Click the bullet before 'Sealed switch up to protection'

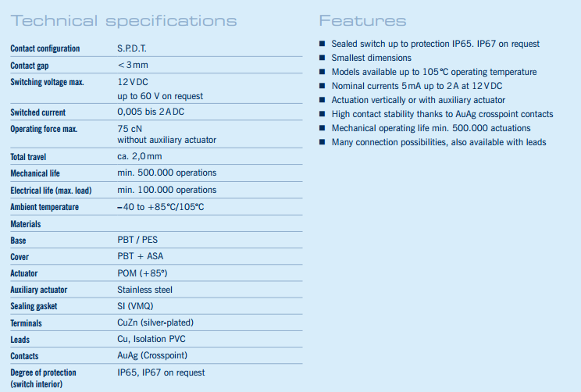(x=322, y=44)
